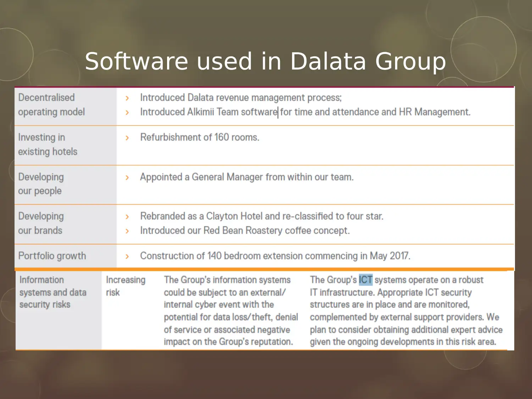This screenshot has width=532, height=399.
Task: Click the chevron bullet before 'Introduced Dalata revenue management'
Action: pyautogui.click(x=127, y=98)
